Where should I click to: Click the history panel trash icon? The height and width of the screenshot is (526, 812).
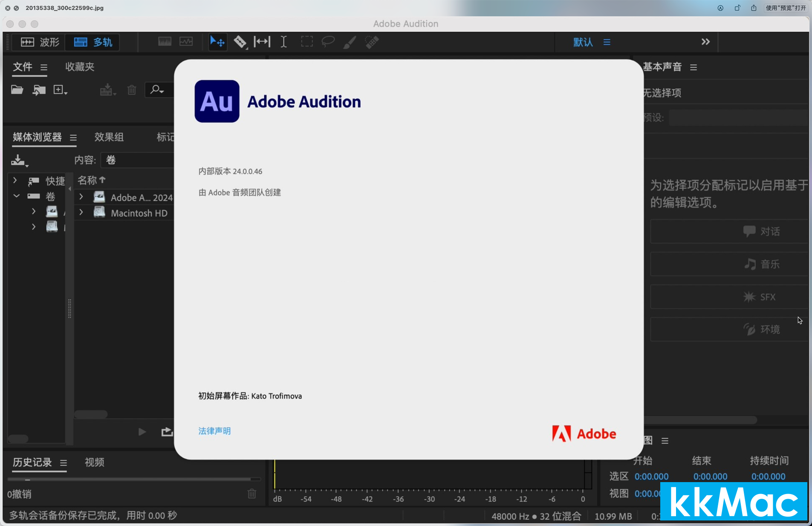tap(252, 494)
